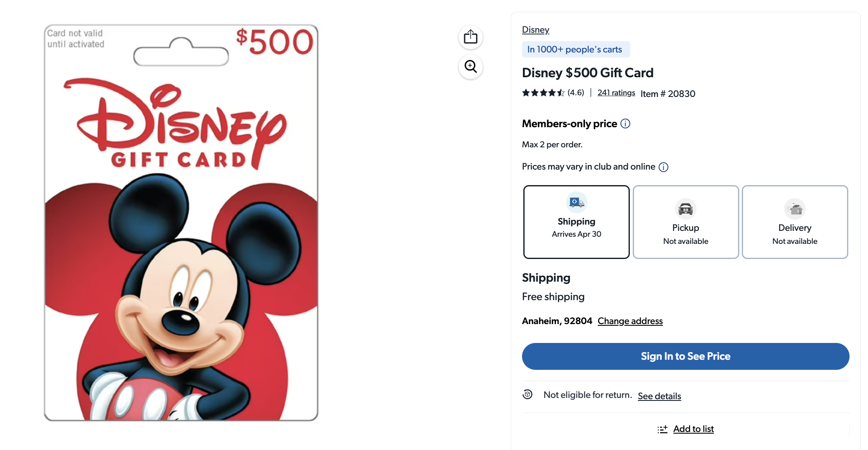Click the shipping truck icon
The image size is (868, 450).
[x=577, y=202]
